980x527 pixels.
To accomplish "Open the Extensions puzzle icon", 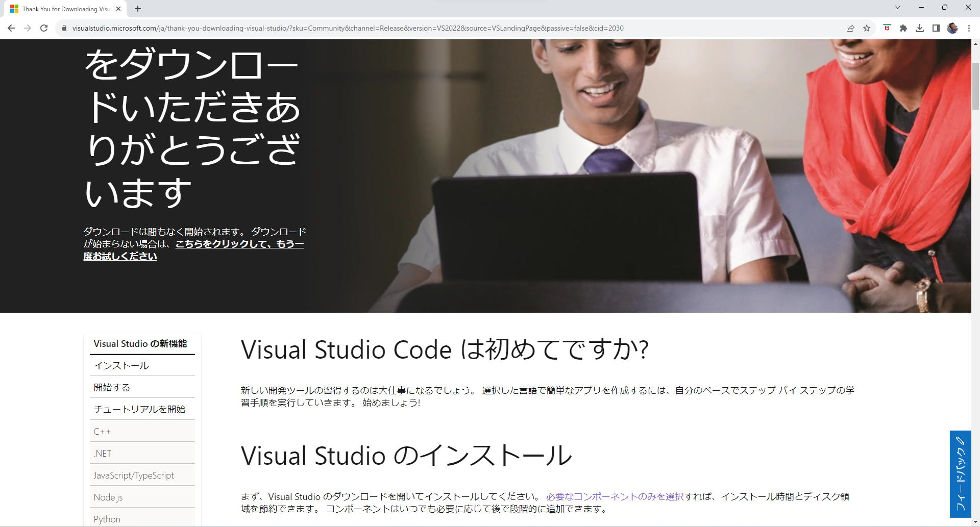I will [x=903, y=28].
